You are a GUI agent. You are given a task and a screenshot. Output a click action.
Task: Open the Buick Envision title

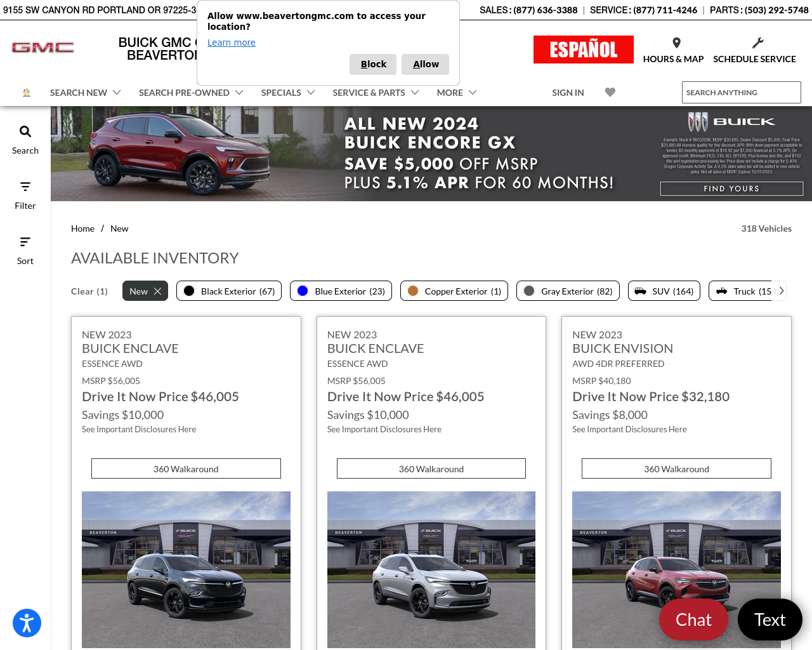tap(622, 348)
